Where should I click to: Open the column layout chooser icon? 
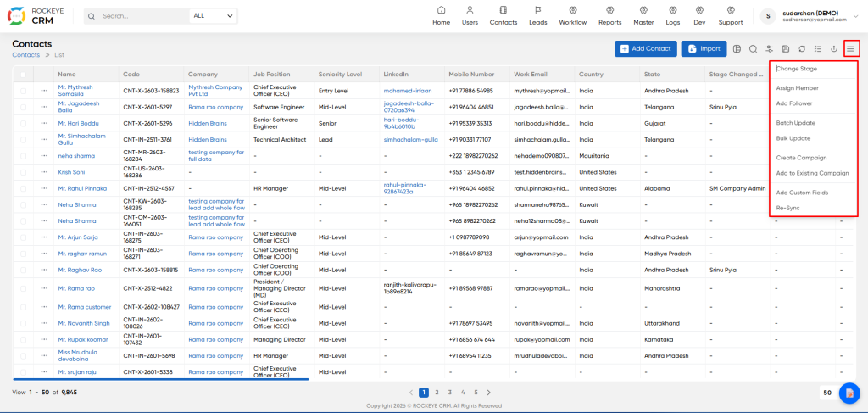(x=737, y=48)
